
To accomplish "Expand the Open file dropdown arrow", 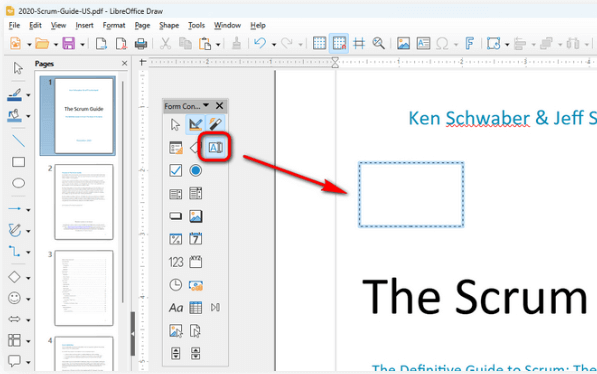I will [56, 44].
